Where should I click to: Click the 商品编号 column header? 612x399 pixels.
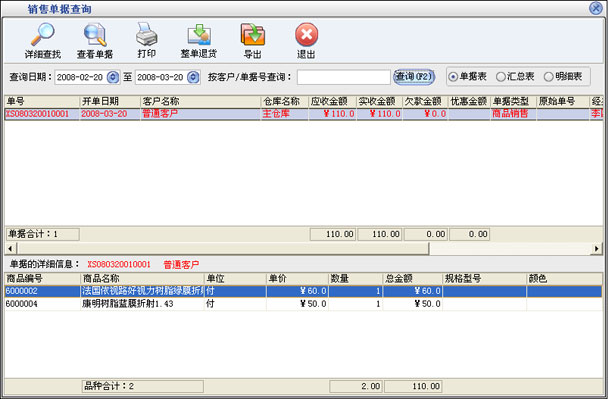[42, 279]
